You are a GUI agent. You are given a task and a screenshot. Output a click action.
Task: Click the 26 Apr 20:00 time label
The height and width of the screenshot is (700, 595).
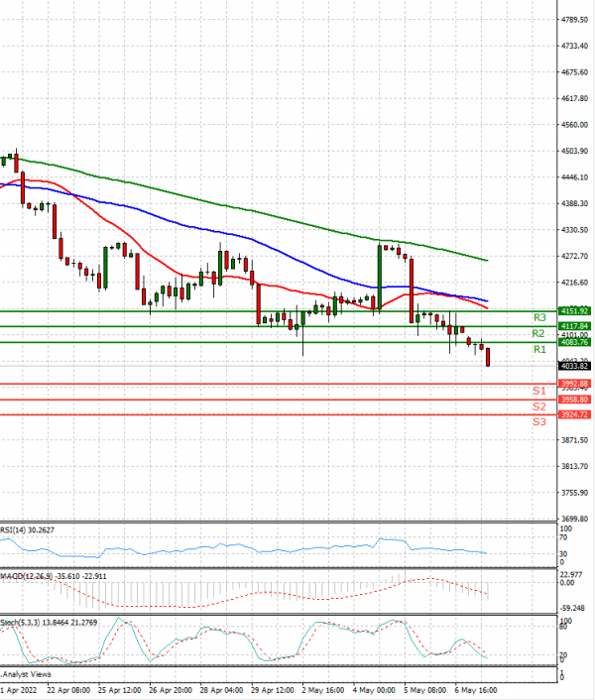point(171,690)
